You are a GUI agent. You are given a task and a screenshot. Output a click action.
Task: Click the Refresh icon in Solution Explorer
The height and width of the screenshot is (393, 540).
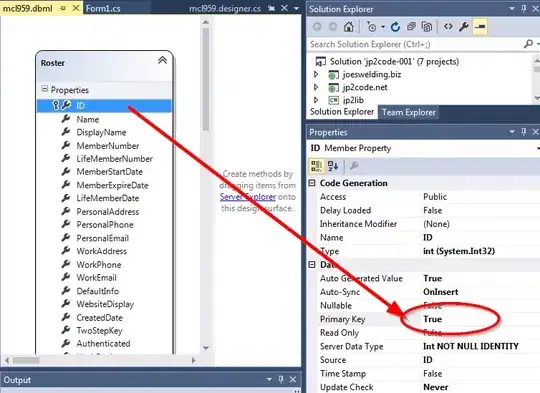(395, 27)
